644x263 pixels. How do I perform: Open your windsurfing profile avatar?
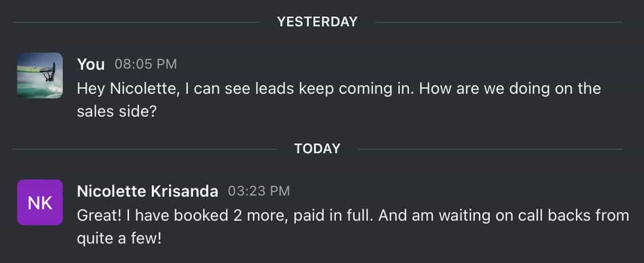click(40, 75)
